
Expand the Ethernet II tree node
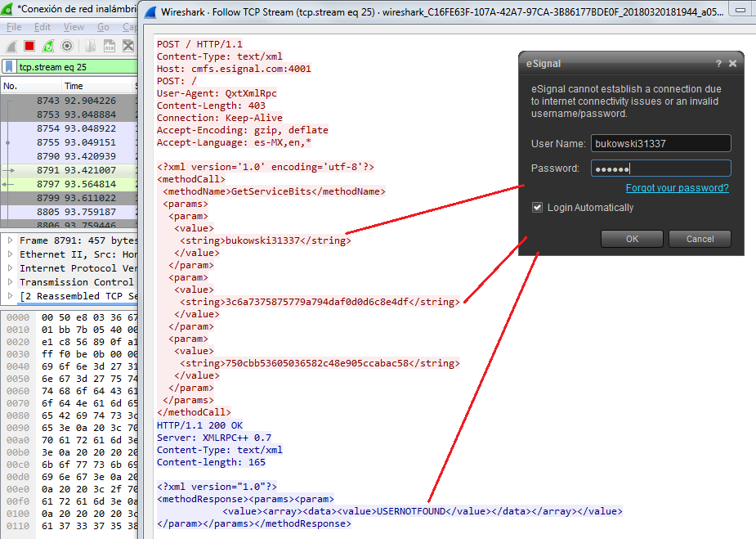point(10,254)
